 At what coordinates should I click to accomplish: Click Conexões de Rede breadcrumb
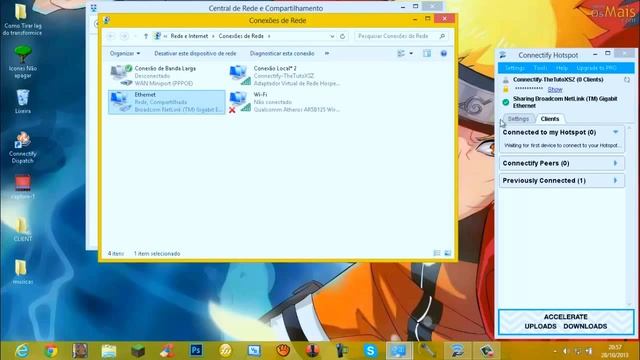(241, 36)
